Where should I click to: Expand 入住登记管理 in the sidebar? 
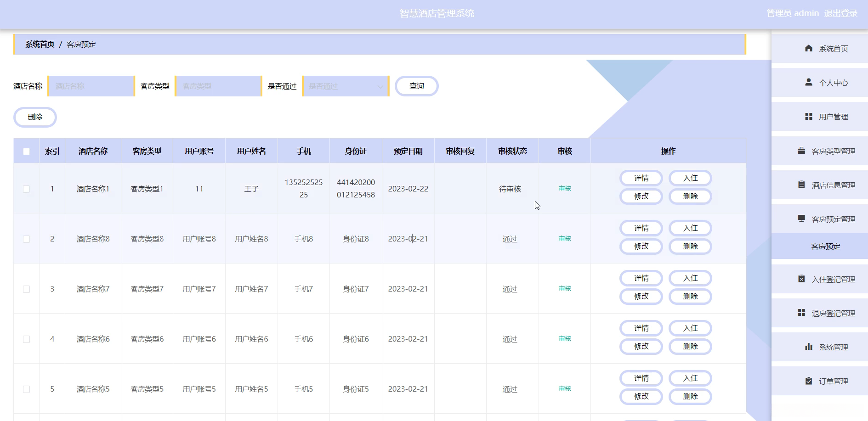click(820, 279)
